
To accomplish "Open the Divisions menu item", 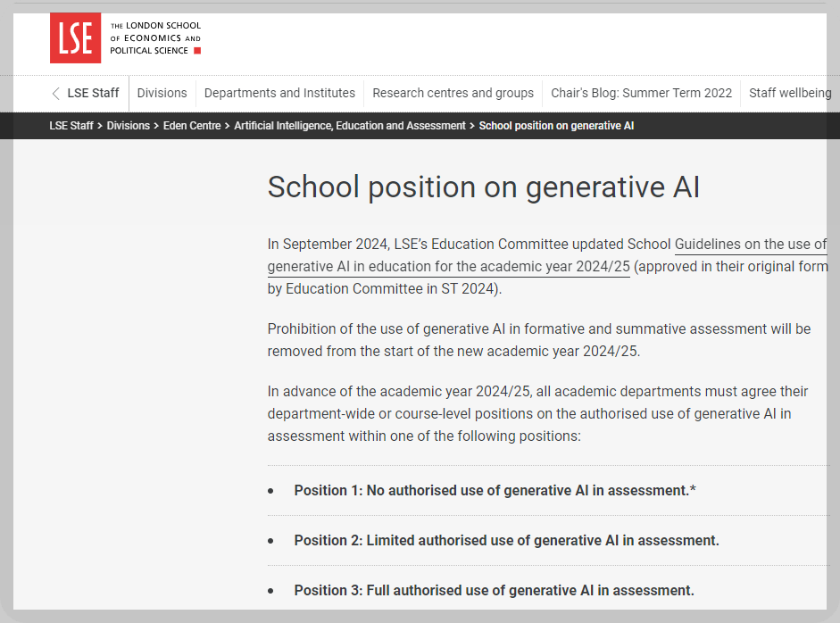I will coord(162,93).
